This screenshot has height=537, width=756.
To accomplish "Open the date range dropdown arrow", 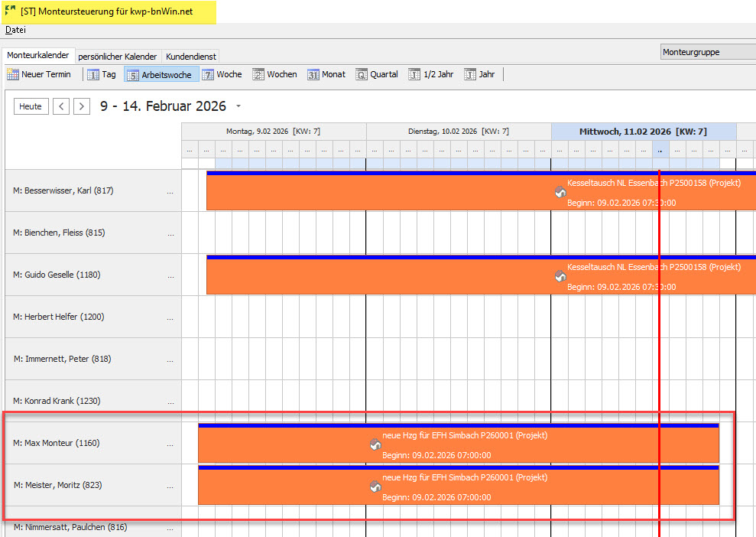I will 238,106.
